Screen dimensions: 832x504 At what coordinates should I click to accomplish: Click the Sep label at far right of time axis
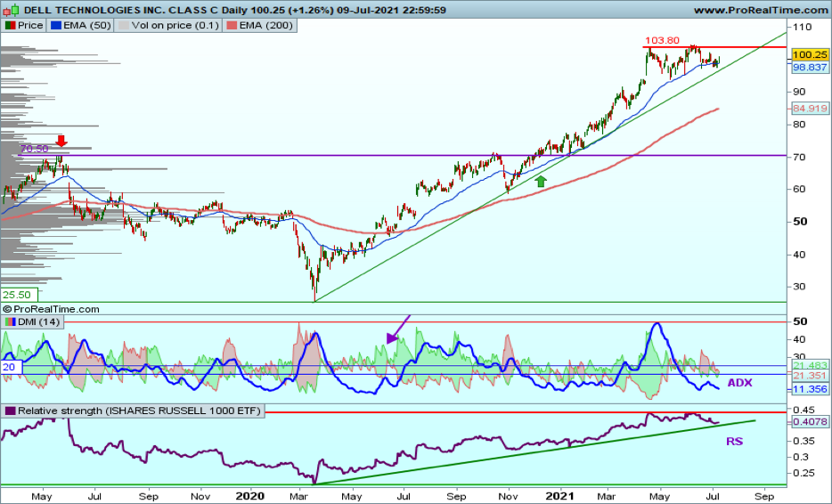click(x=764, y=497)
